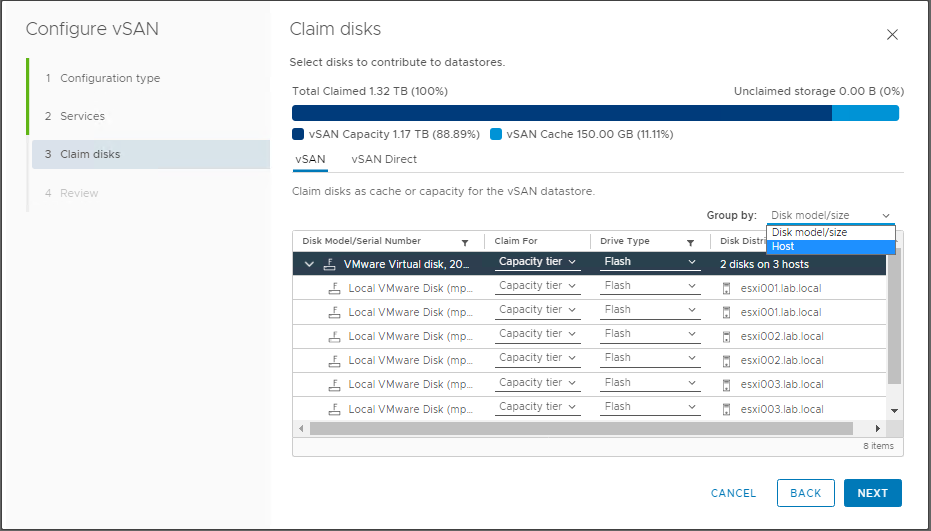Image resolution: width=931 pixels, height=531 pixels.
Task: Open Capacity tier dropdown in first esxi002.lab.local row
Action: pos(537,334)
